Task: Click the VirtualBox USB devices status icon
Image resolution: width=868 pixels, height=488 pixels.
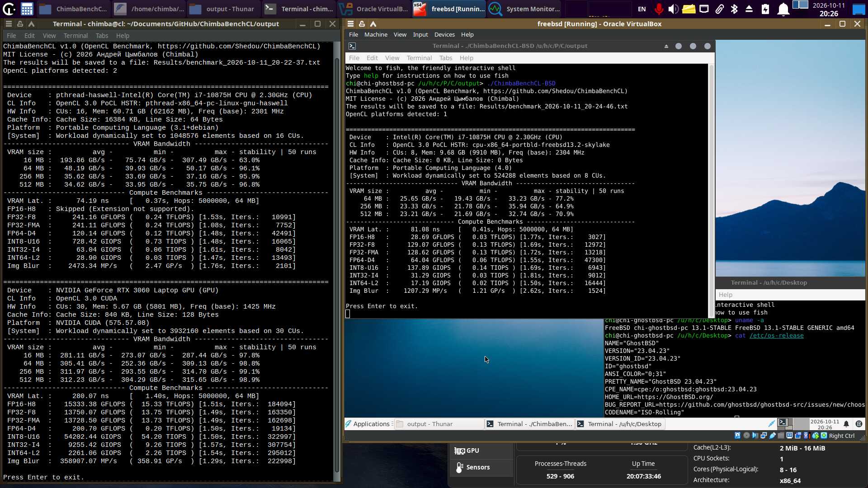Action: pyautogui.click(x=773, y=436)
